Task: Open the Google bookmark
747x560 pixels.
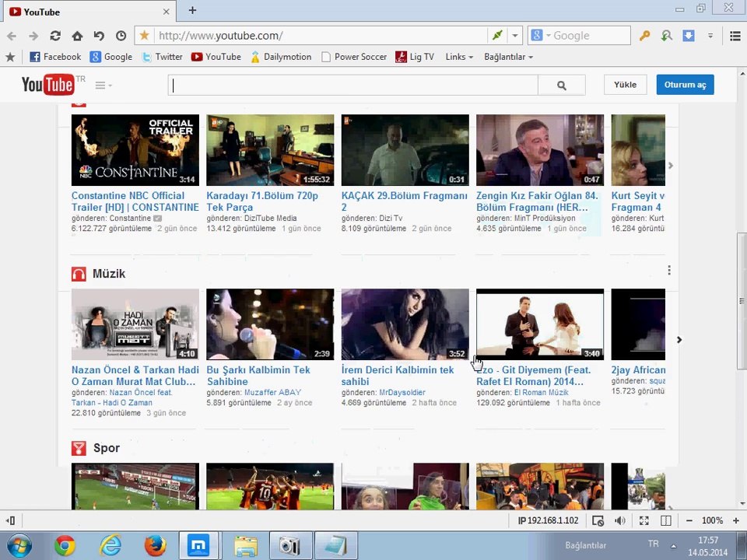Action: point(111,57)
